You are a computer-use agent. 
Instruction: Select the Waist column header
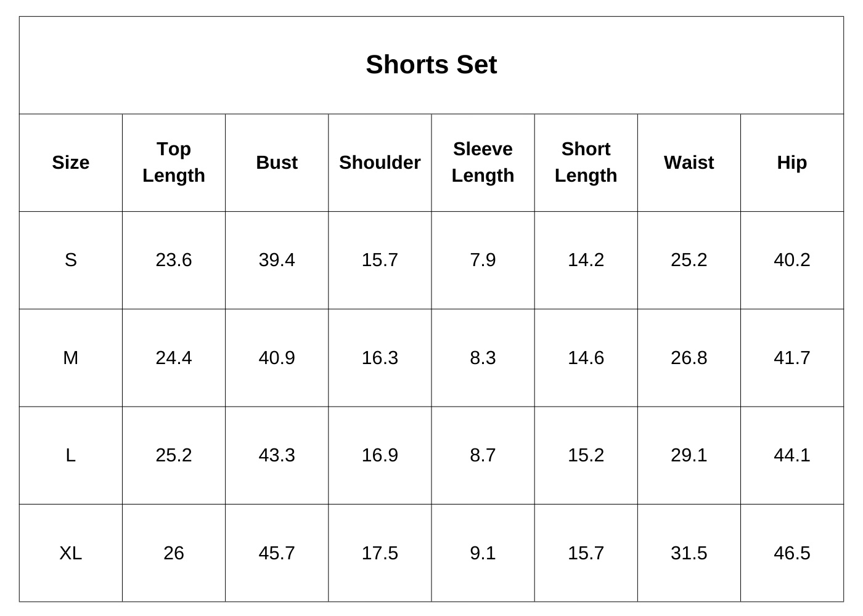pos(689,163)
